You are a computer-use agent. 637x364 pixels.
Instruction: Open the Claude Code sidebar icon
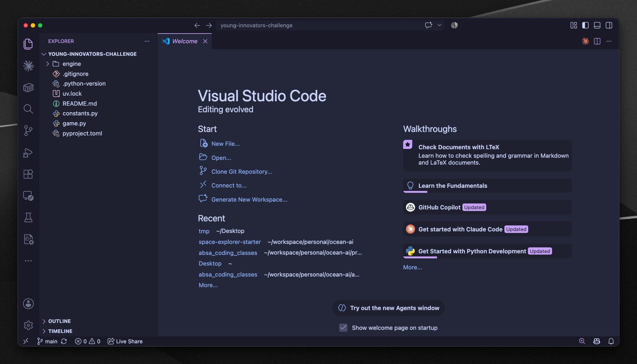tap(28, 66)
